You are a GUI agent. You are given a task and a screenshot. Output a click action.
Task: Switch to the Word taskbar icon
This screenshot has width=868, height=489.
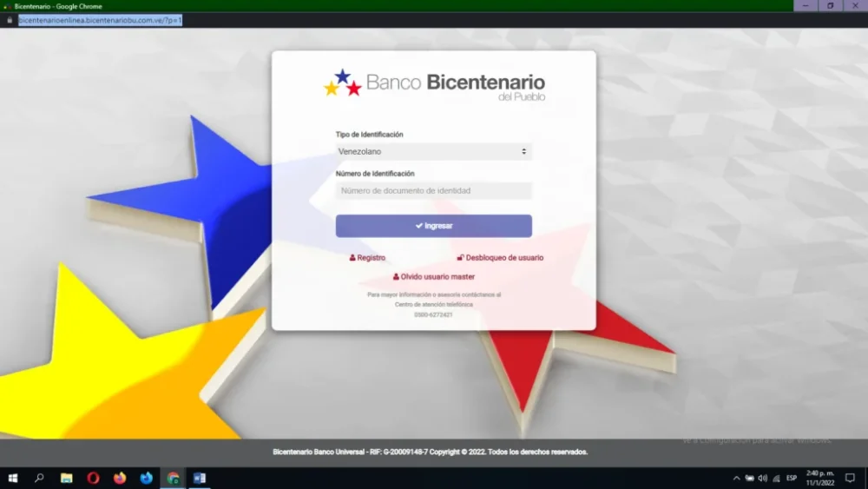(x=200, y=478)
